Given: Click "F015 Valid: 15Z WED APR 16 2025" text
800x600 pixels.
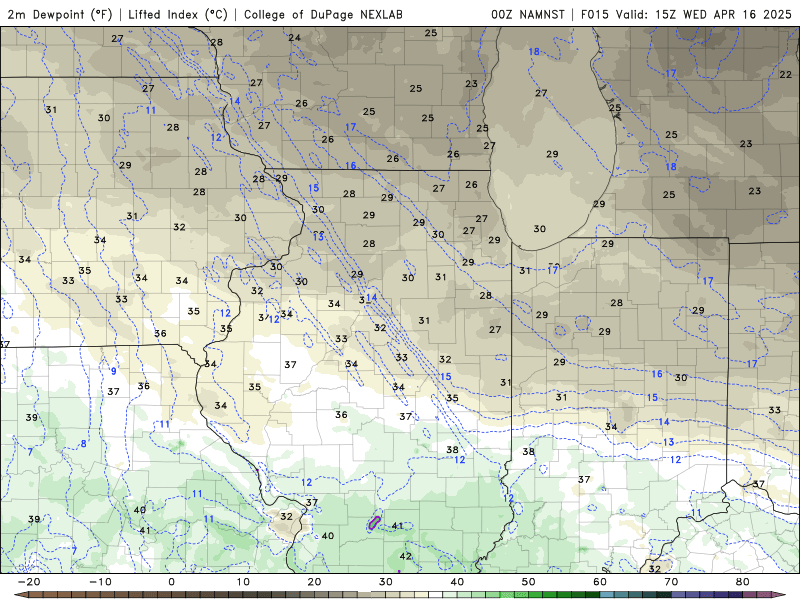Looking at the screenshot, I should (686, 14).
